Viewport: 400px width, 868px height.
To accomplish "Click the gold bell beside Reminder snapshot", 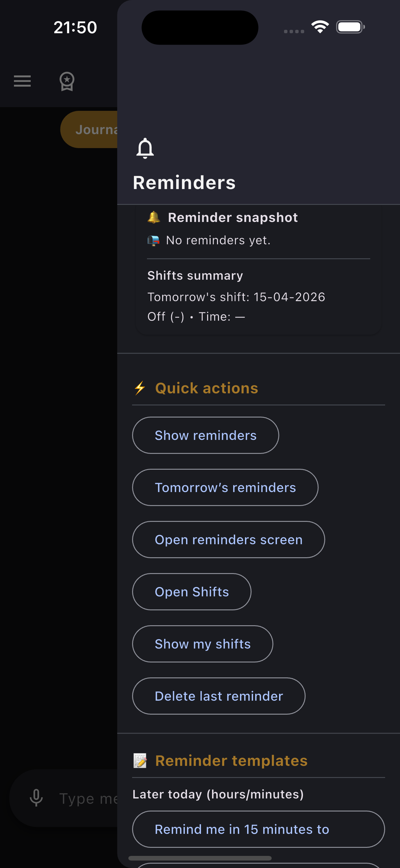I will coord(154,217).
